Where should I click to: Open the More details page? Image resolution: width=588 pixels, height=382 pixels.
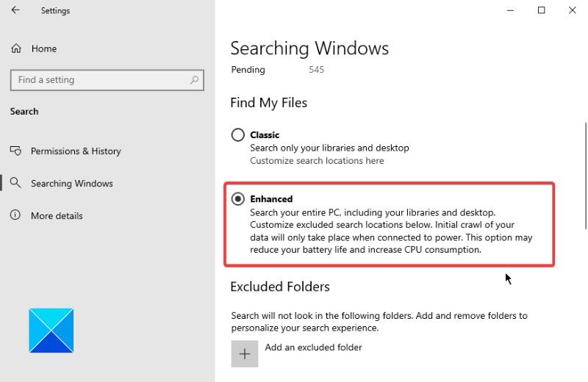point(57,216)
